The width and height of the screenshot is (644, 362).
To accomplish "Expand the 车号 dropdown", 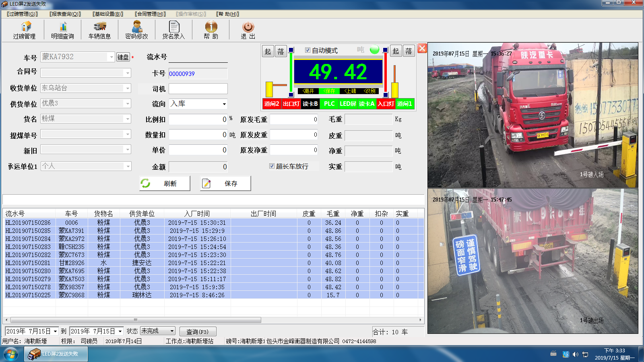I will (x=111, y=57).
